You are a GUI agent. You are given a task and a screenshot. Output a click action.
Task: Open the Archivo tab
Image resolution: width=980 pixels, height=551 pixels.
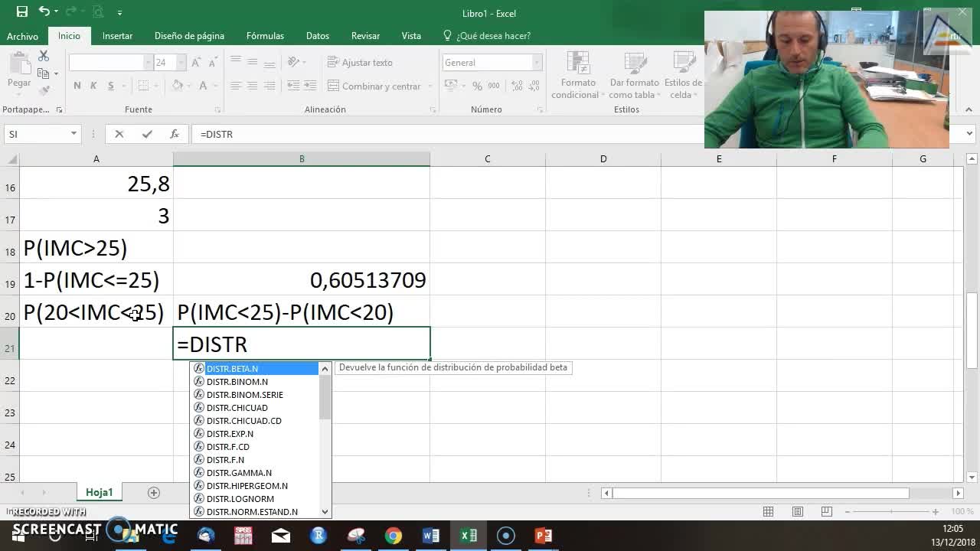[x=22, y=36]
